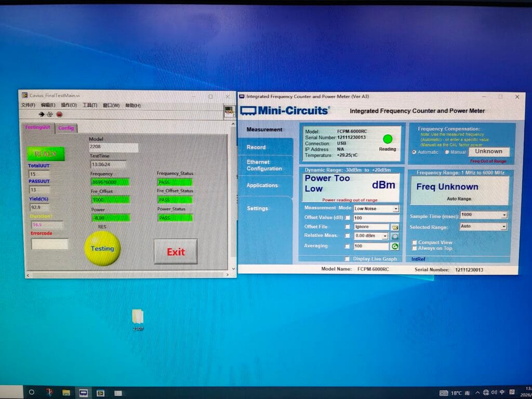Viewport: 532px width, 399px height.
Task: Click the Cortana circle icon on taskbar
Action: pyautogui.click(x=32, y=392)
